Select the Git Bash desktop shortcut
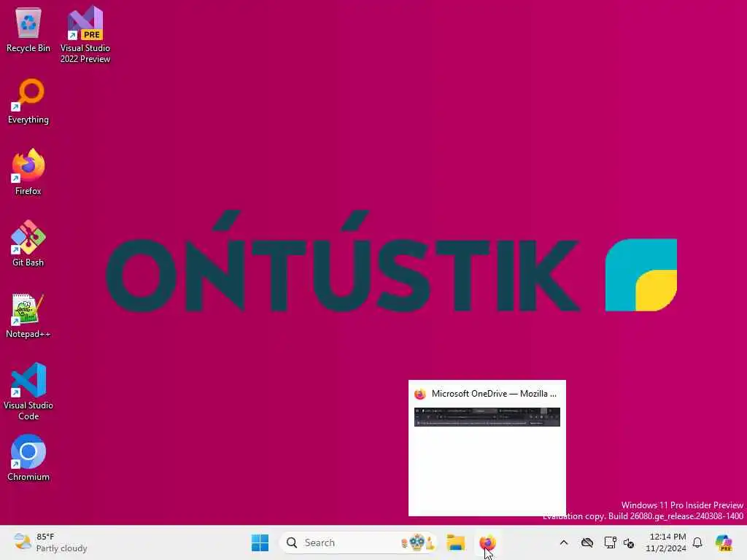The image size is (747, 560). (x=28, y=244)
